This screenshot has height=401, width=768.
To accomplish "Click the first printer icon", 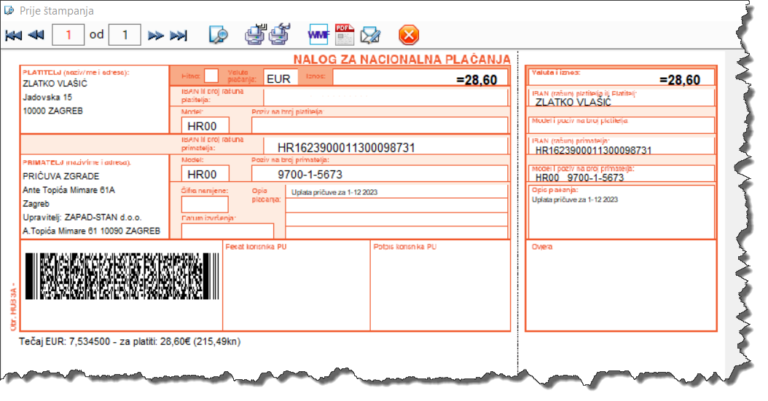I will coord(254,35).
